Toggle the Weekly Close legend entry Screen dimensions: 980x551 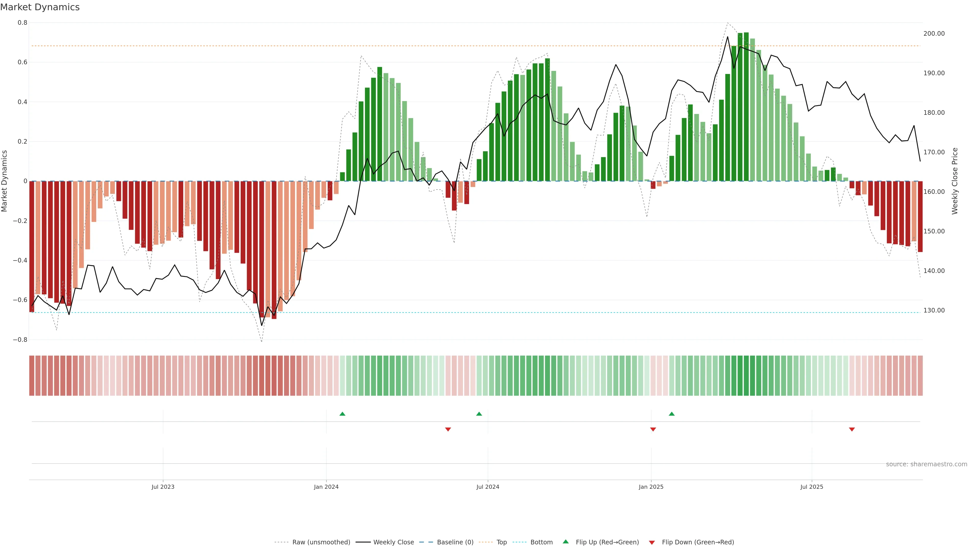tap(393, 542)
